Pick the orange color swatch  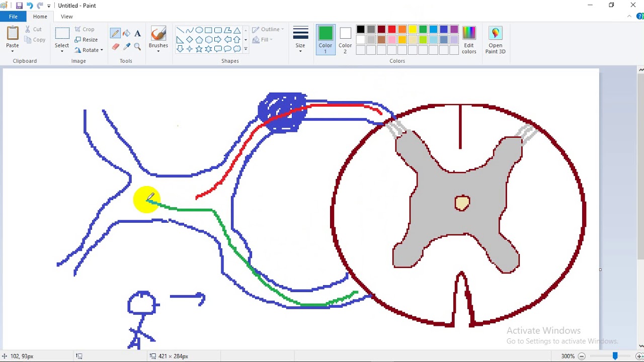tap(402, 30)
